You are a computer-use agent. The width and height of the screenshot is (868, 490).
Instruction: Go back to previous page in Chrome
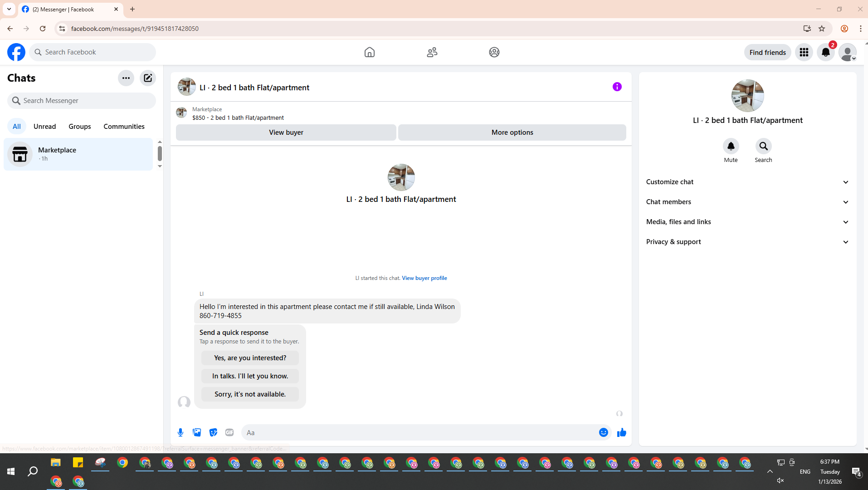tap(10, 29)
